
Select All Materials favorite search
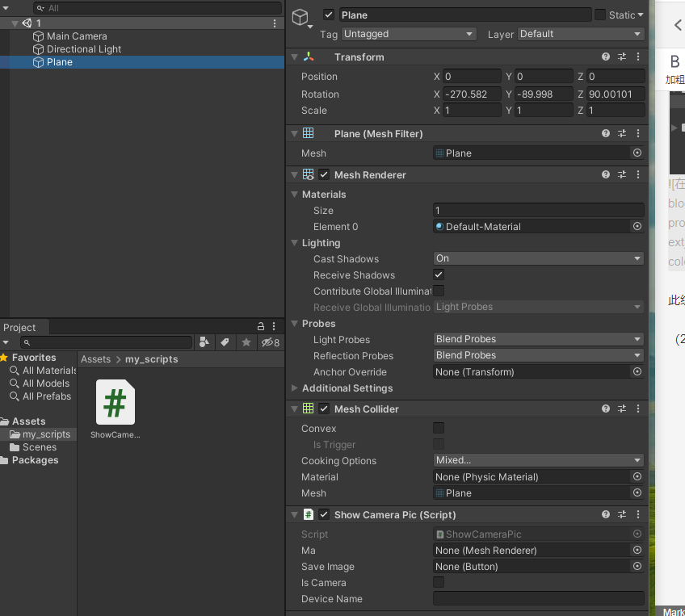(49, 371)
